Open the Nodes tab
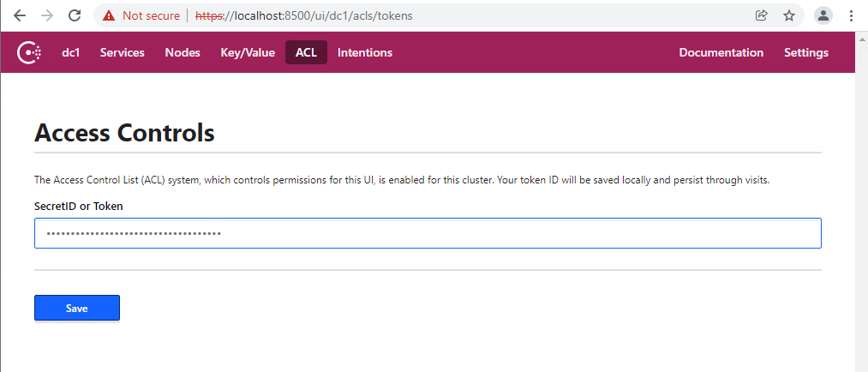Viewport: 868px width, 372px height. pos(183,53)
